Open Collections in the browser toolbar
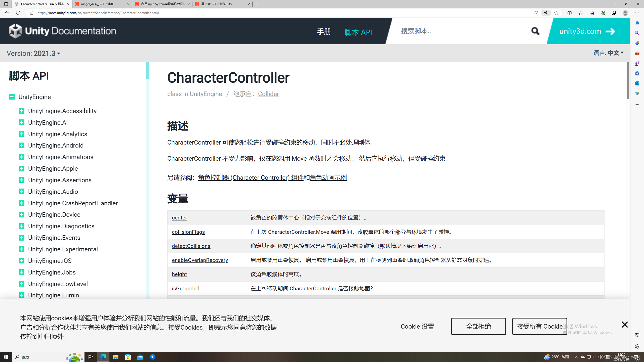The image size is (644, 362). point(591,13)
